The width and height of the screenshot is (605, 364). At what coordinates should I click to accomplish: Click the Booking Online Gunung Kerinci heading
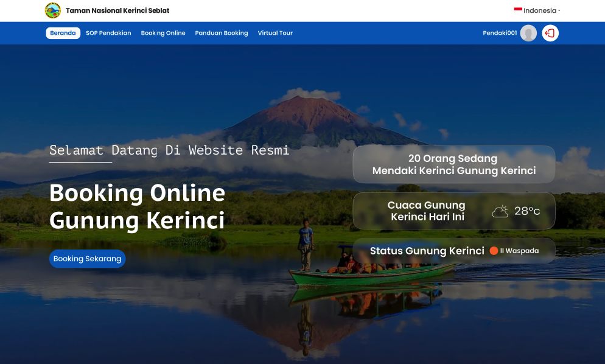[138, 207]
